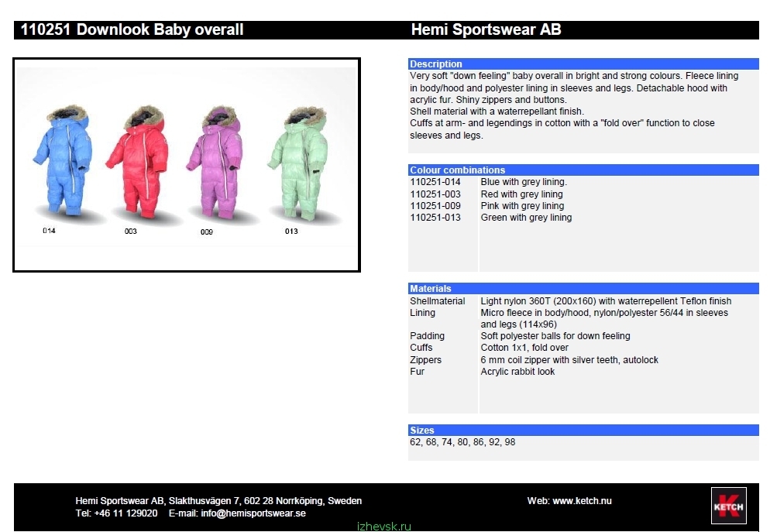Click the 'Fur' materials label
Image resolution: width=770 pixels, height=532 pixels.
[x=417, y=372]
